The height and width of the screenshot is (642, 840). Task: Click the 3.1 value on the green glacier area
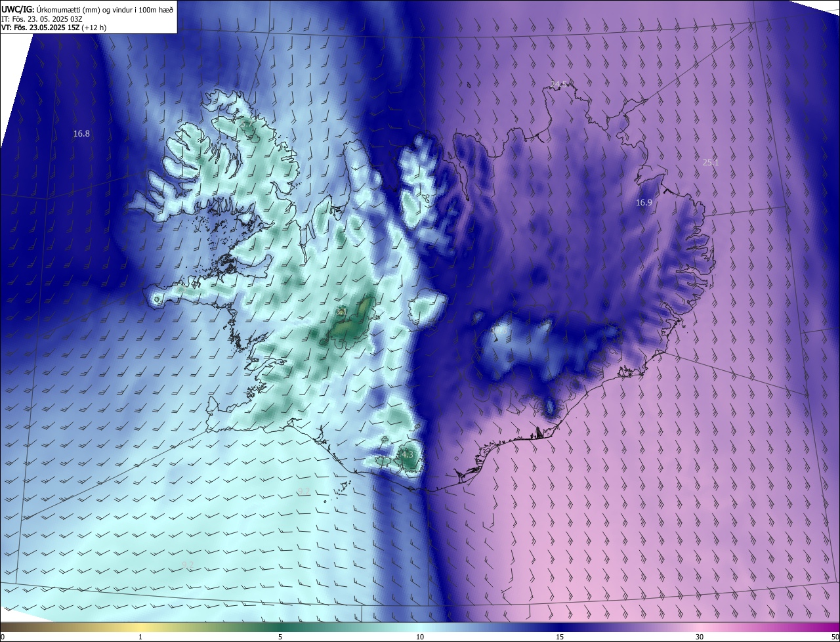[341, 311]
